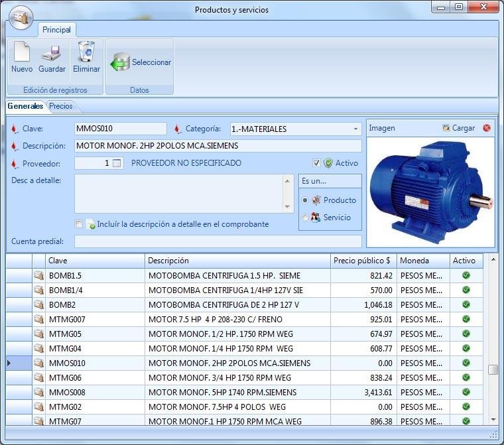The height and width of the screenshot is (445, 504).
Task: Click the Nuevo new record icon
Action: (x=22, y=52)
